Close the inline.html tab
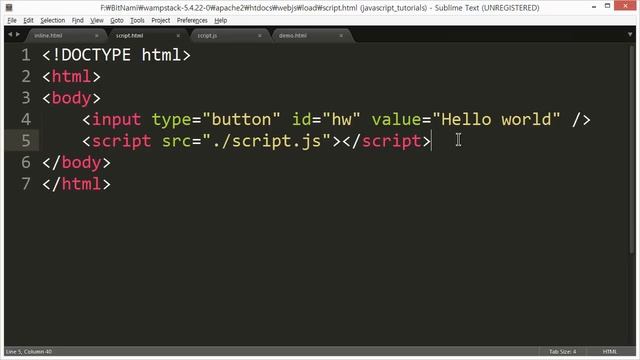 (97, 36)
